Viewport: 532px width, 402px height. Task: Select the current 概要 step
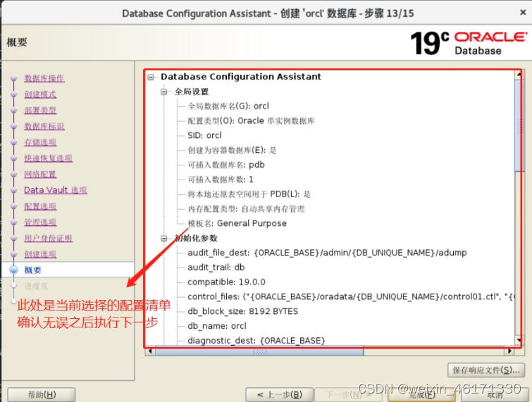tap(32, 270)
